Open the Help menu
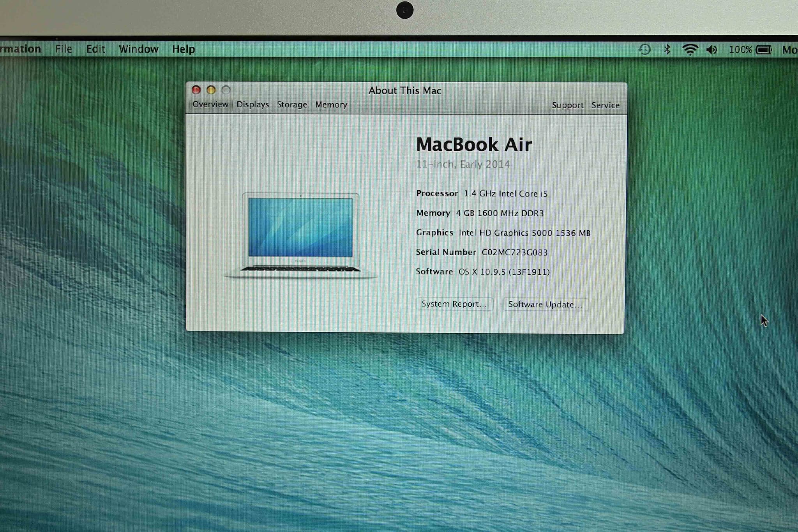The image size is (798, 532). [x=183, y=49]
